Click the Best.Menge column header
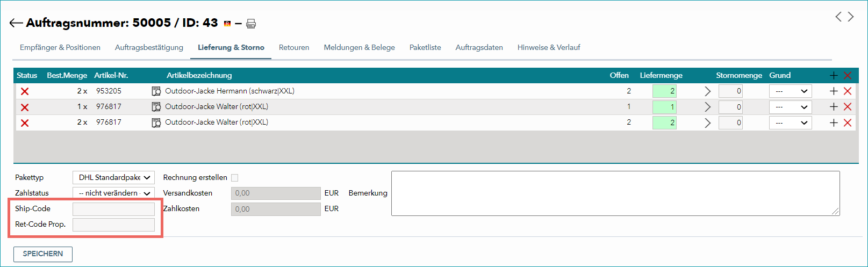The image size is (868, 267). point(67,76)
